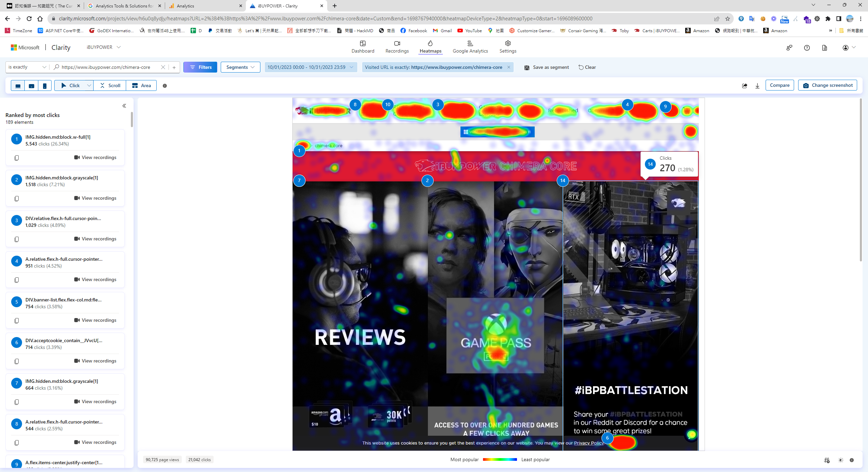Viewport: 868px width, 472px height.
Task: Collapse the ranked elements side panel
Action: pyautogui.click(x=124, y=106)
